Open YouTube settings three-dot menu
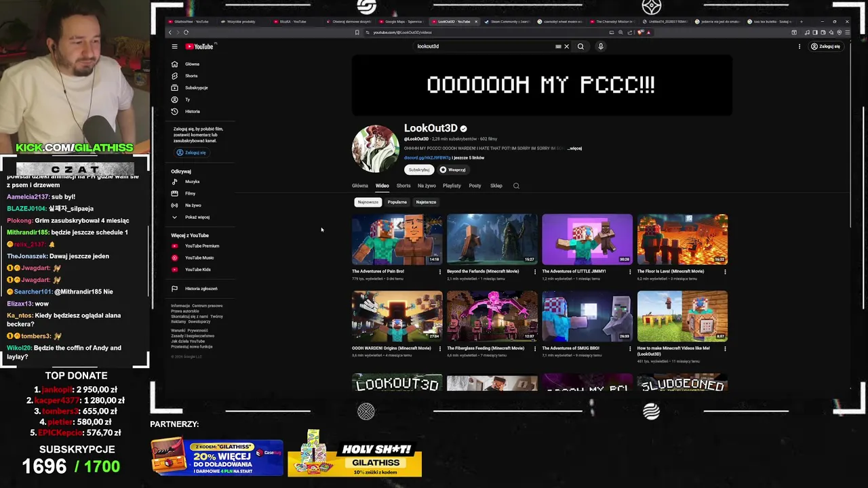Image resolution: width=868 pixels, height=488 pixels. [800, 47]
